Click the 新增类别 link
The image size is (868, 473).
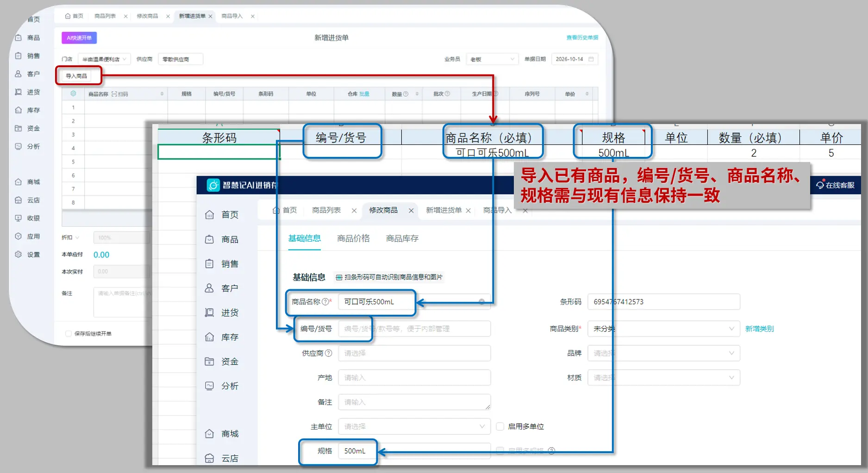[759, 329]
